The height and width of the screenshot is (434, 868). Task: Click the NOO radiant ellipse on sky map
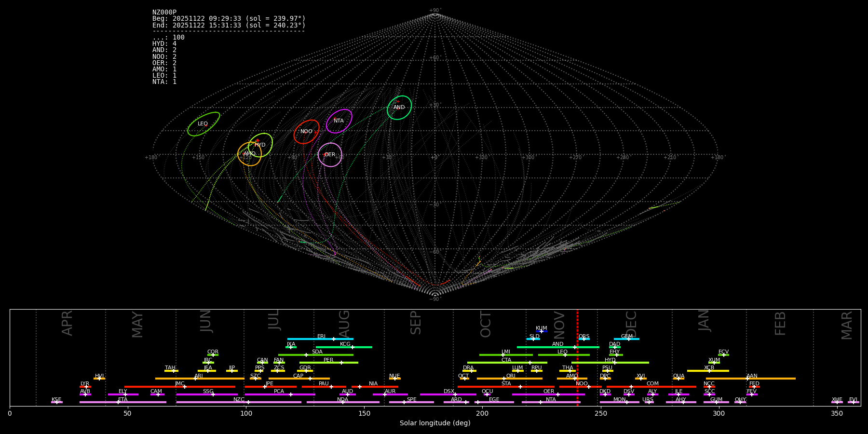(307, 132)
